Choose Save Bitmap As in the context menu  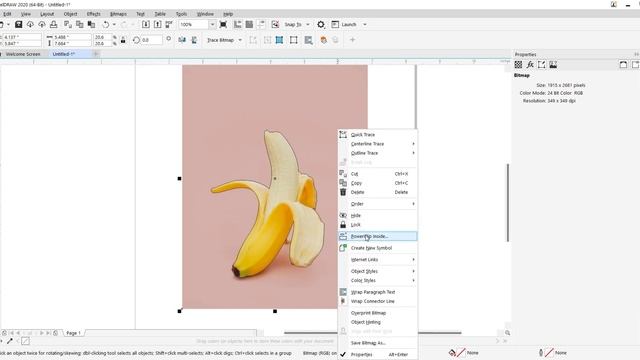click(x=378, y=343)
